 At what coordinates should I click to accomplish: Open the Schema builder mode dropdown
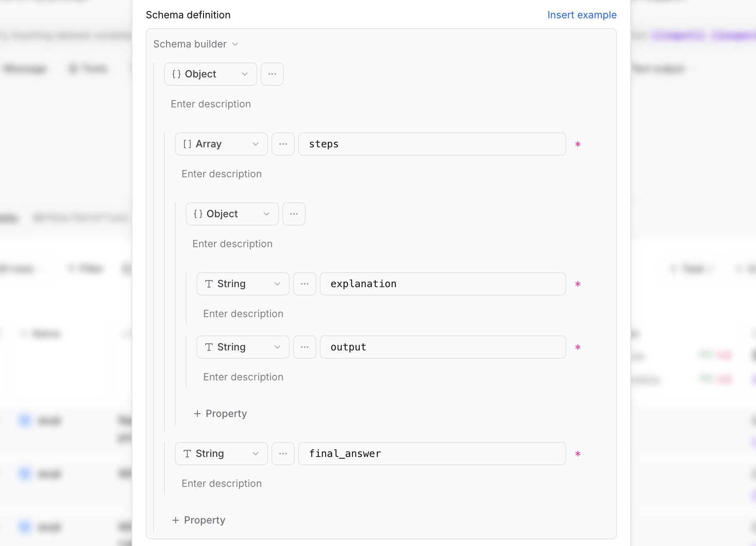(x=196, y=44)
